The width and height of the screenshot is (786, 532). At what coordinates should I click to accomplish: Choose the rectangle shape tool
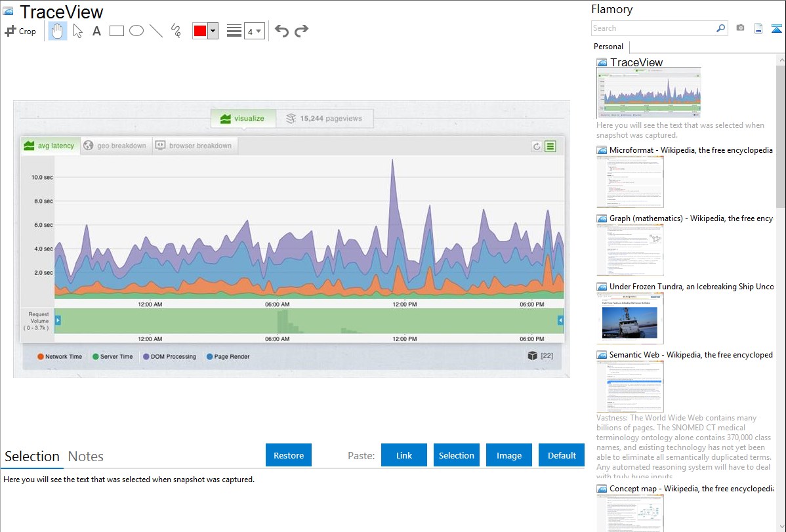(117, 31)
